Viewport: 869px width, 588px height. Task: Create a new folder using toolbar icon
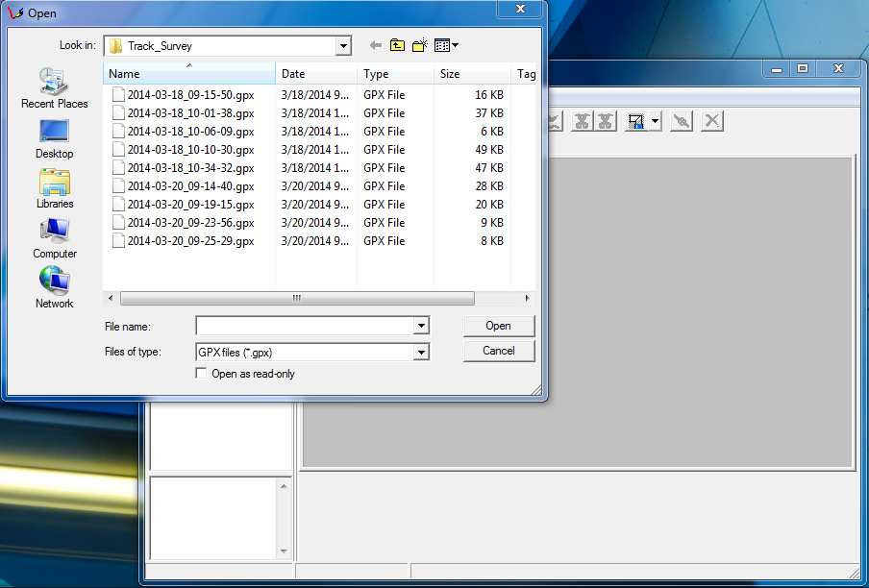point(420,45)
